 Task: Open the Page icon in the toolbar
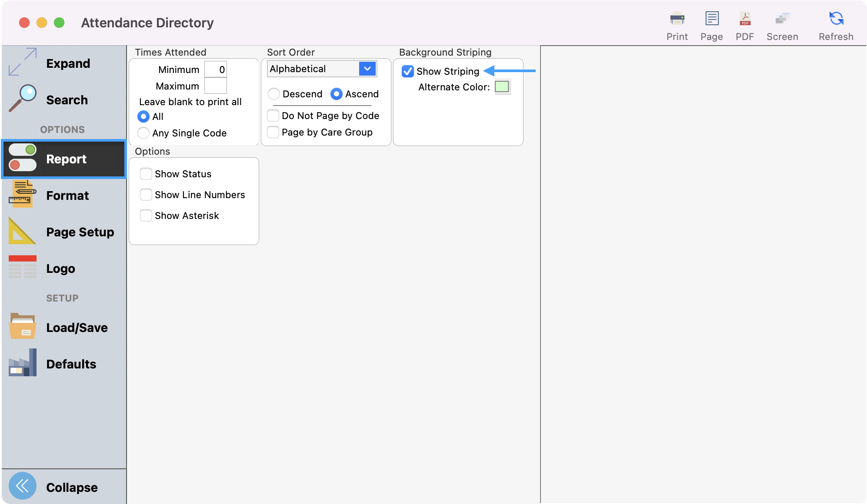coord(711,19)
